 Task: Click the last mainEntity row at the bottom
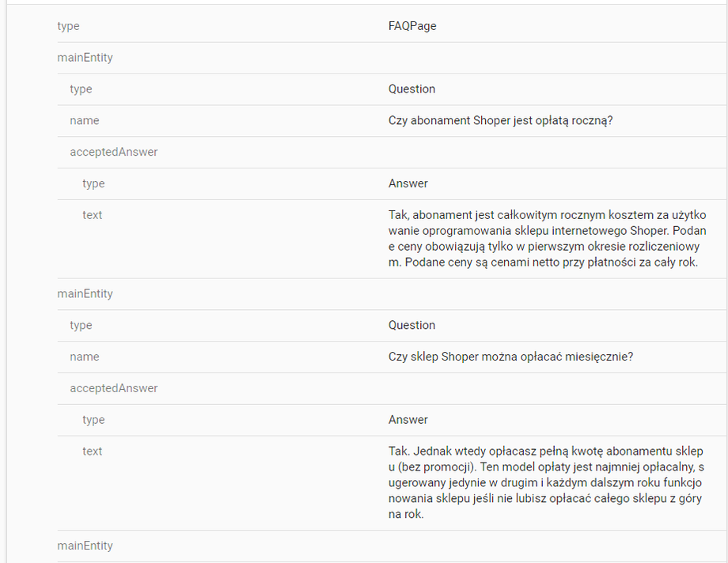(x=85, y=546)
